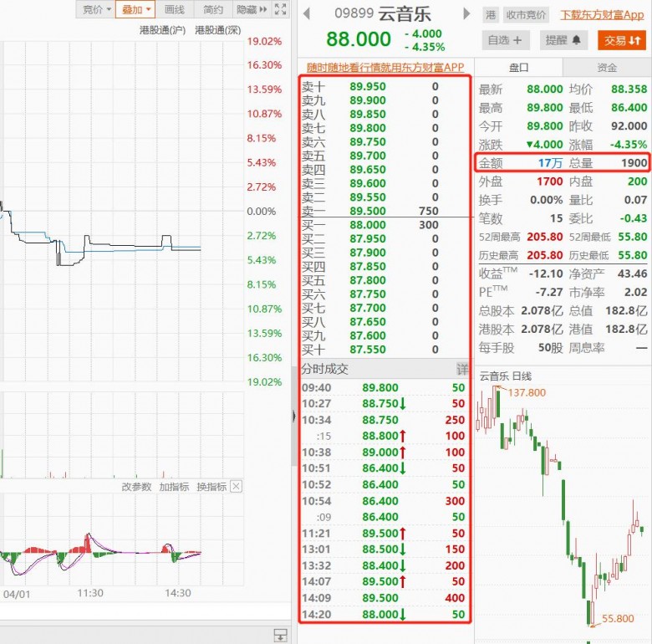Image resolution: width=652 pixels, height=644 pixels.
Task: Open 详 details of 分时成交
Action: 462,369
